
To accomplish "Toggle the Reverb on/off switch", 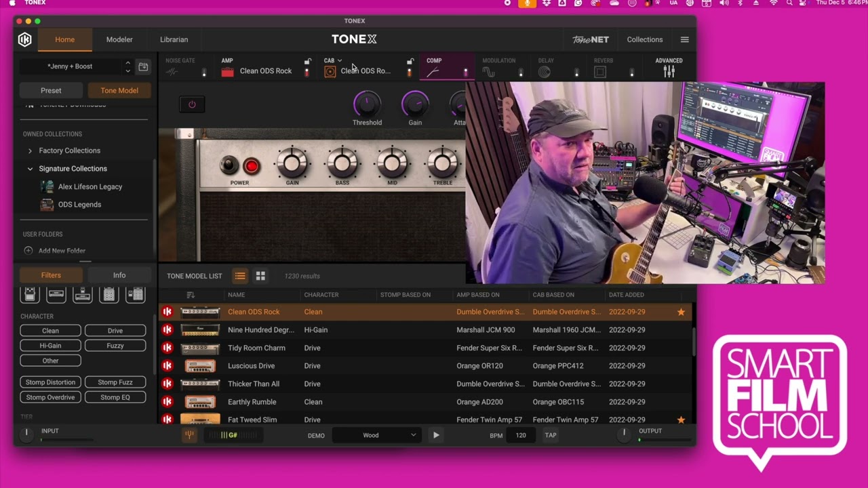I will click(x=631, y=72).
